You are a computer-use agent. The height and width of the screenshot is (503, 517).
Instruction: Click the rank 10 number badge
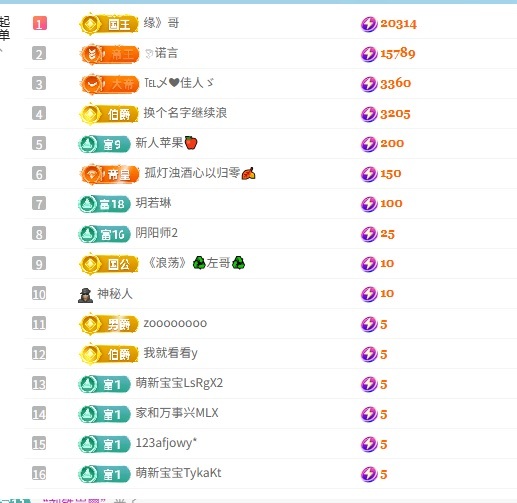tap(39, 294)
